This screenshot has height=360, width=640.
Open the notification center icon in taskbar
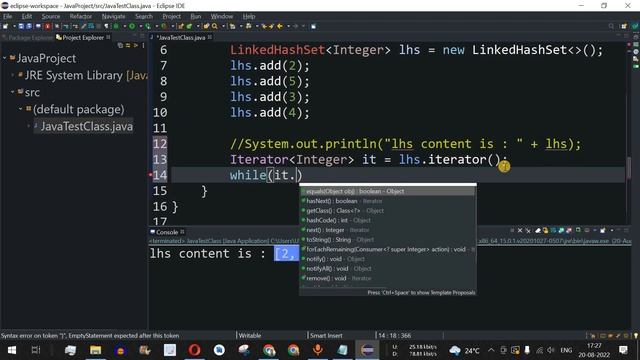(x=623, y=350)
